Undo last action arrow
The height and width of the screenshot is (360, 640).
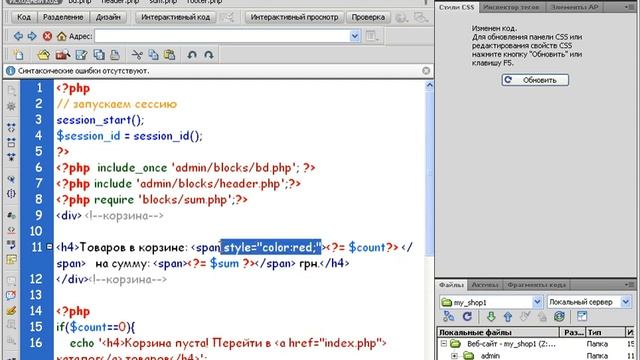192,55
